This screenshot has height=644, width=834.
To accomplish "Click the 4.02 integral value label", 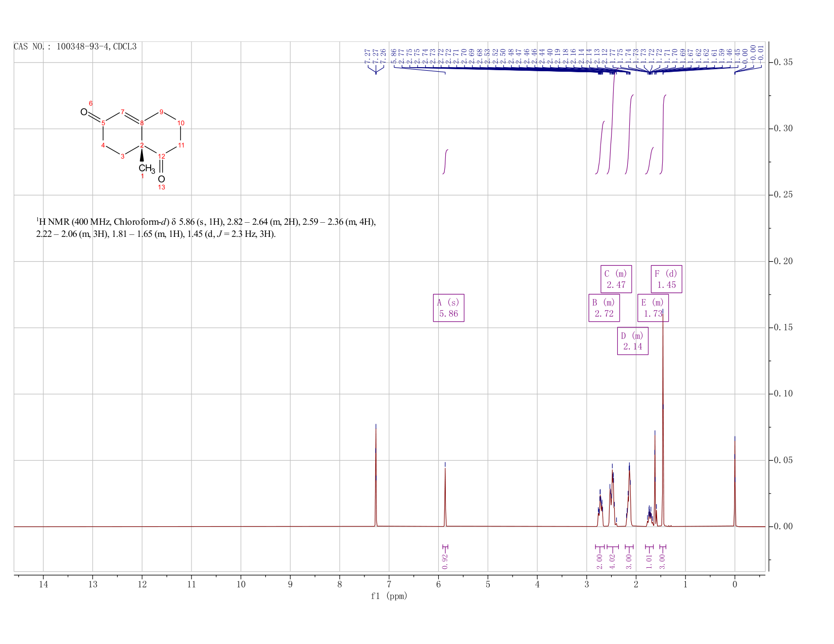I will click(x=612, y=561).
